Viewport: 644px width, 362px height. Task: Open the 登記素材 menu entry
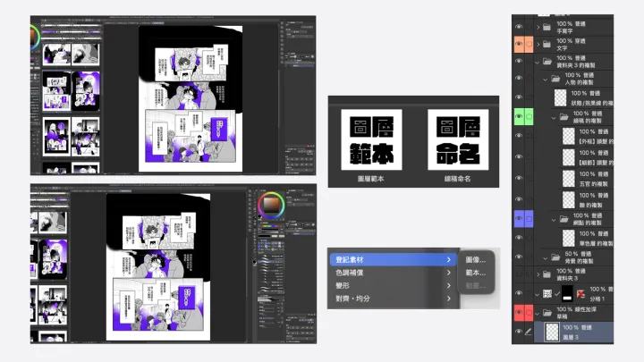[x=393, y=259]
